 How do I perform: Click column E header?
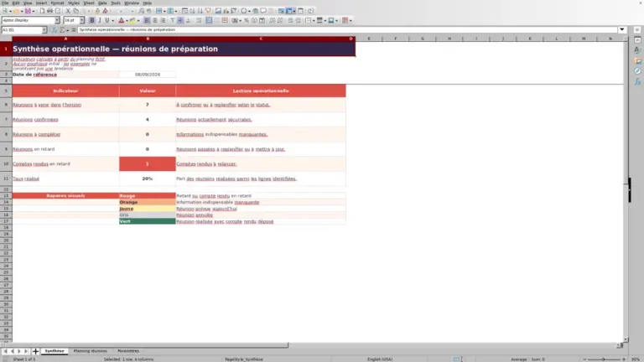[369, 39]
